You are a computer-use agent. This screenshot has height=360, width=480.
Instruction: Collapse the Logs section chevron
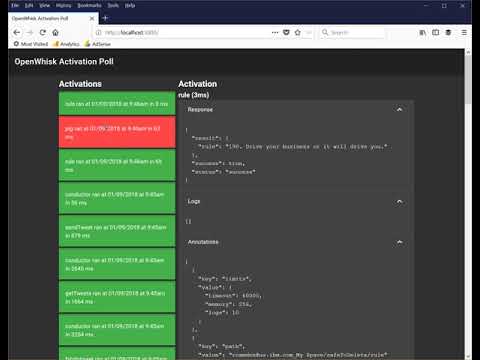399,201
